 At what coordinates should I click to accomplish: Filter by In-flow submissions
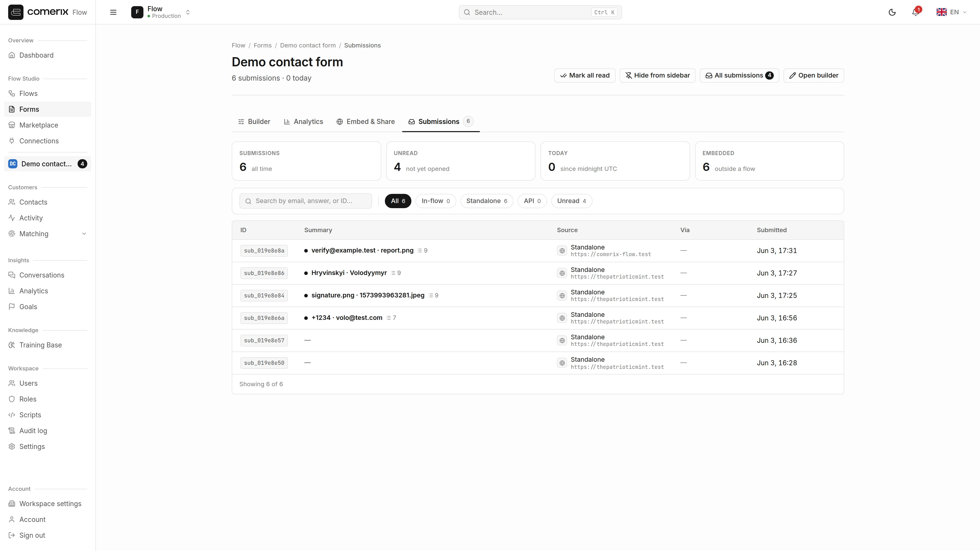436,201
